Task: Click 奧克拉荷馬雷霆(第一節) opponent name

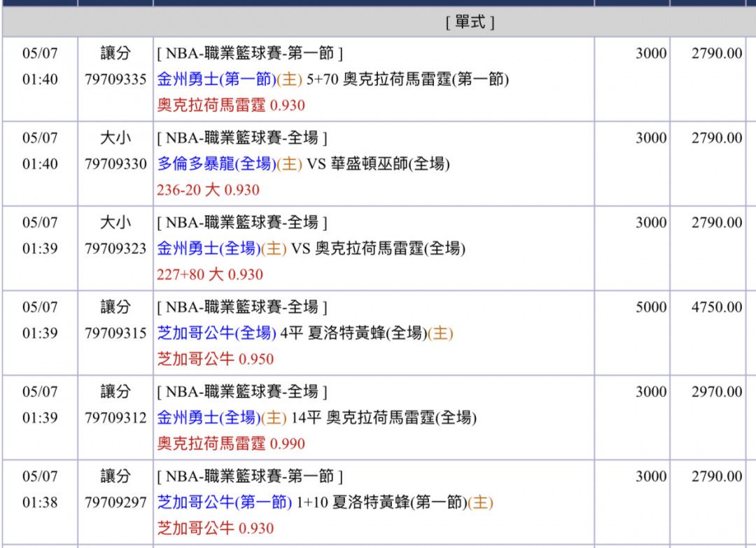Action: (426, 79)
